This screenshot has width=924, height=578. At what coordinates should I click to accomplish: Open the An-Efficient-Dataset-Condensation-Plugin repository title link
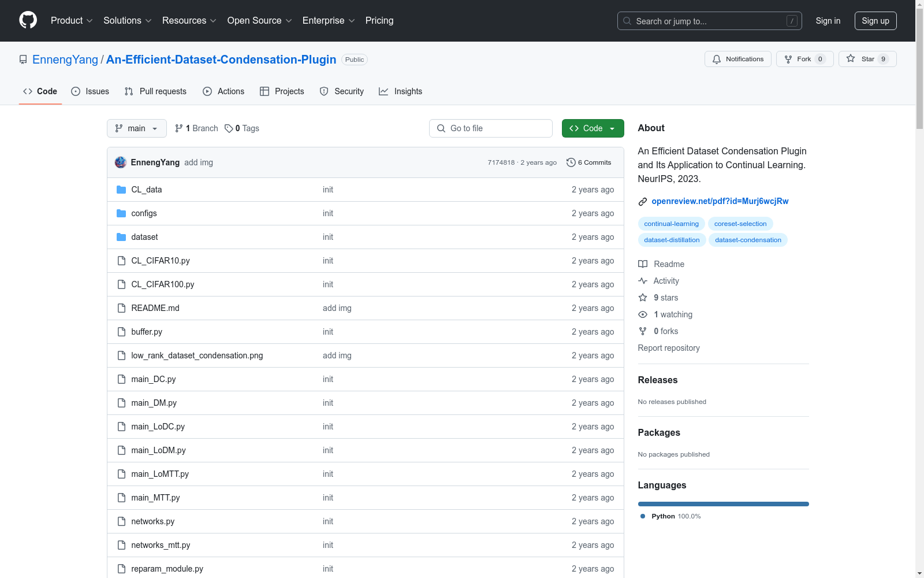[221, 60]
